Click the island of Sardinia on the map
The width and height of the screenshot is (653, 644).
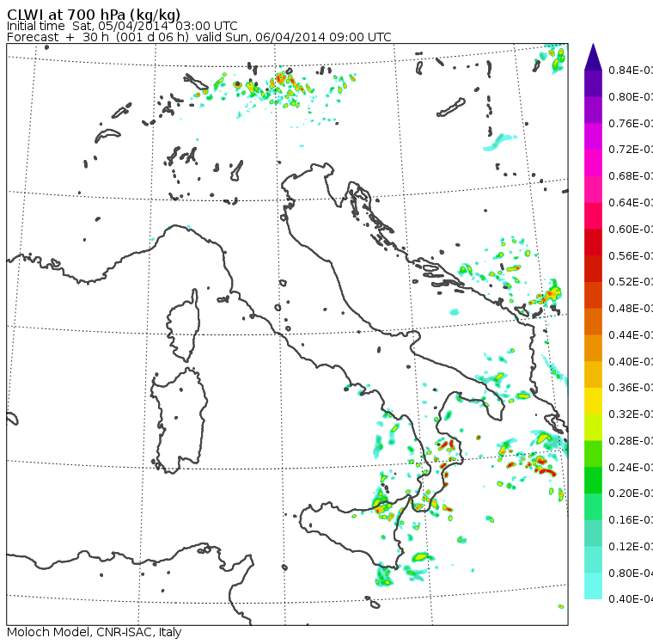[x=179, y=421]
